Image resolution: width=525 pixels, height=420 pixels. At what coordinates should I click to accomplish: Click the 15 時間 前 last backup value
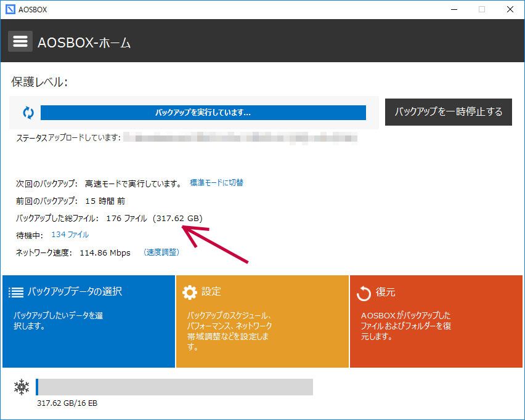coord(105,201)
